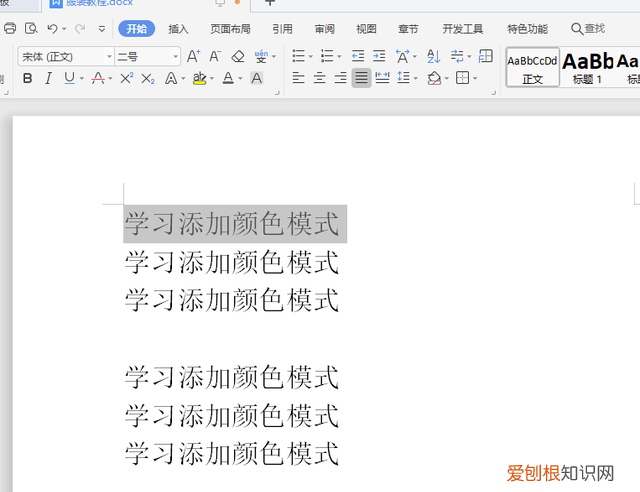The width and height of the screenshot is (640, 492).
Task: Apply distributed alignment
Action: pyautogui.click(x=382, y=78)
